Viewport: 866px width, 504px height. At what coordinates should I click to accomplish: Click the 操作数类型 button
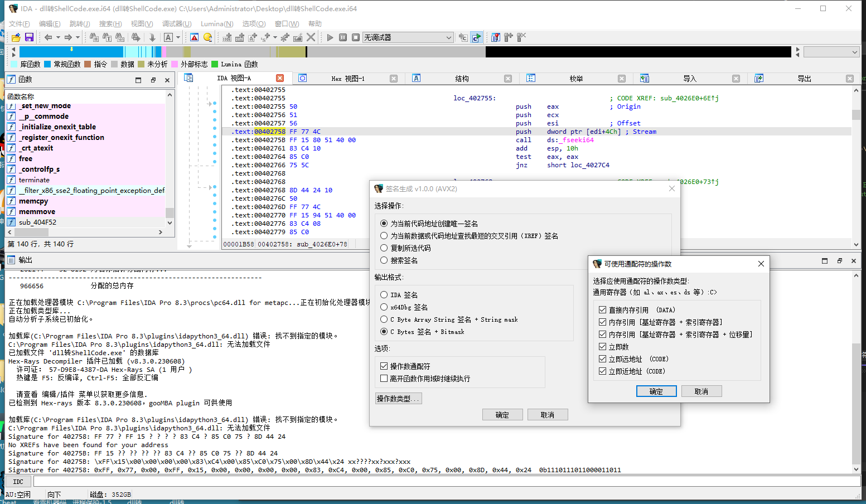pos(398,398)
